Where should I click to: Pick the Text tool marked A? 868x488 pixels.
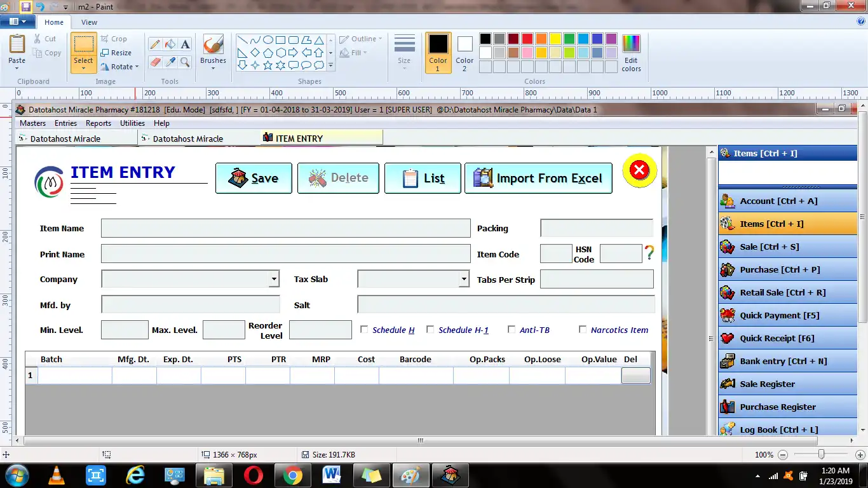click(185, 44)
